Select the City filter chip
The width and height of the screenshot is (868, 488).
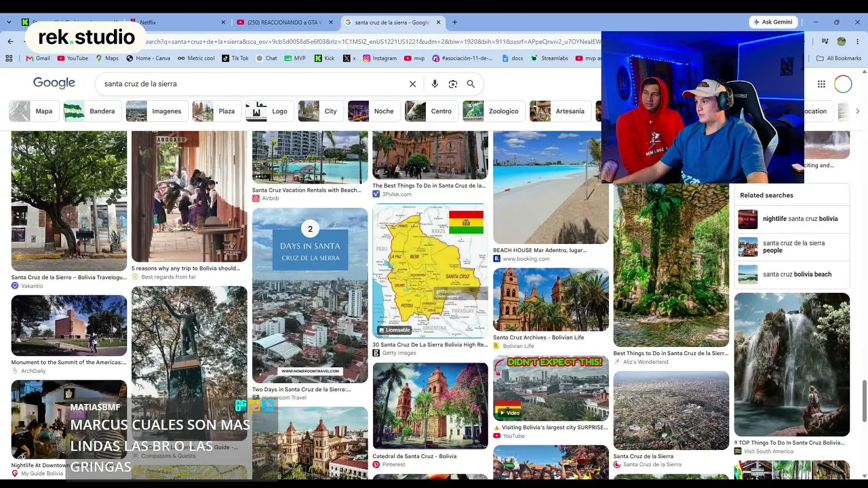click(x=320, y=111)
